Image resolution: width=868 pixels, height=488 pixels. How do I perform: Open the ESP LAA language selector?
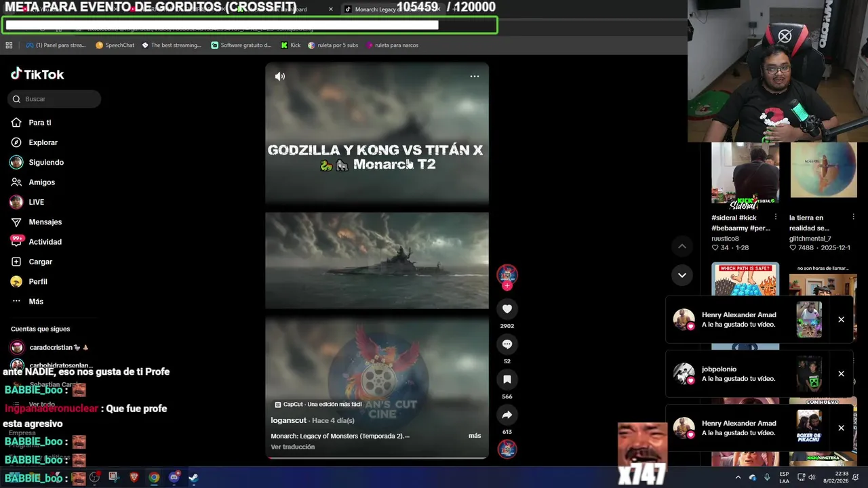[x=785, y=477]
